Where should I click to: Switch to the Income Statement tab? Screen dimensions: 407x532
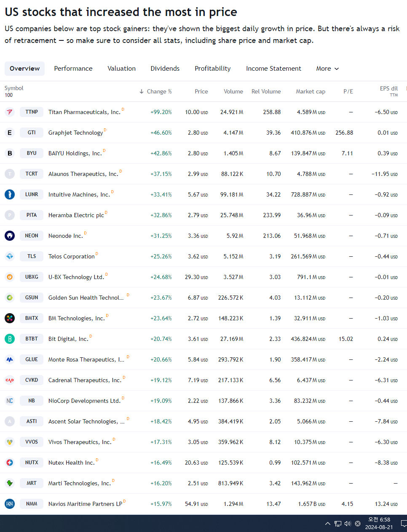point(274,69)
